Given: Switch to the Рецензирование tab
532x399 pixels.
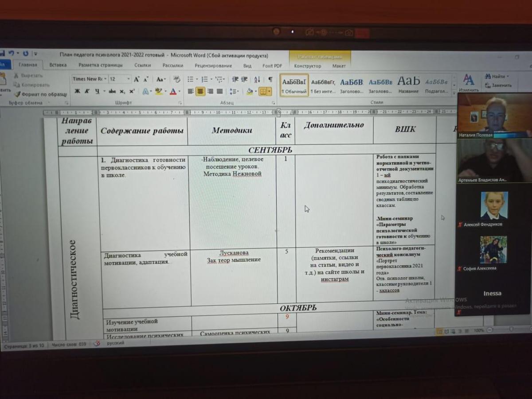Looking at the screenshot, I should tap(213, 66).
